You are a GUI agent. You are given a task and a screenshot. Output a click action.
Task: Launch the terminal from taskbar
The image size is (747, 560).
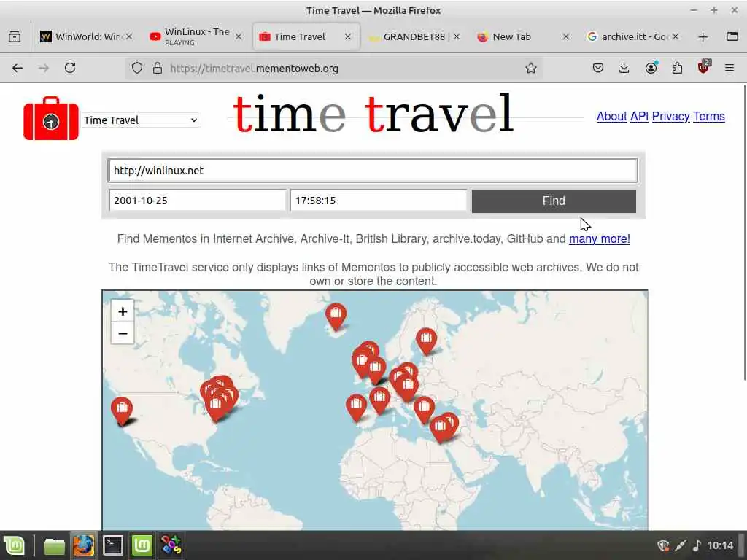pos(113,545)
